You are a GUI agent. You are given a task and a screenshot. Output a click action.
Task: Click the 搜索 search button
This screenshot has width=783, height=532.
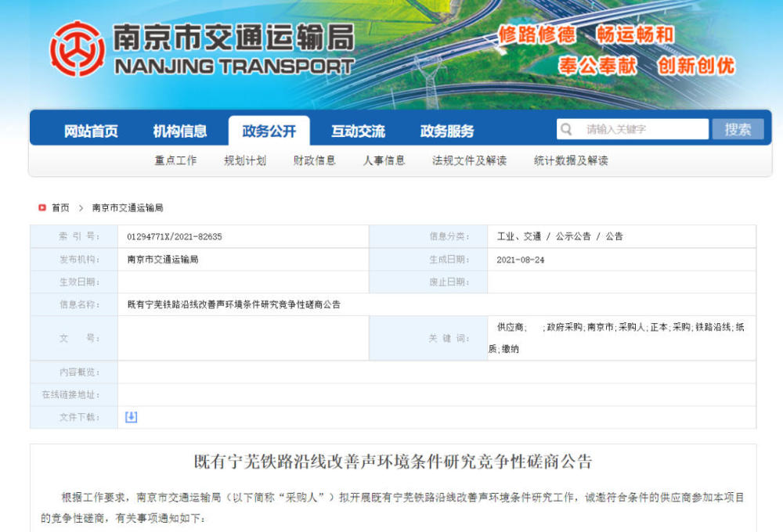click(738, 129)
